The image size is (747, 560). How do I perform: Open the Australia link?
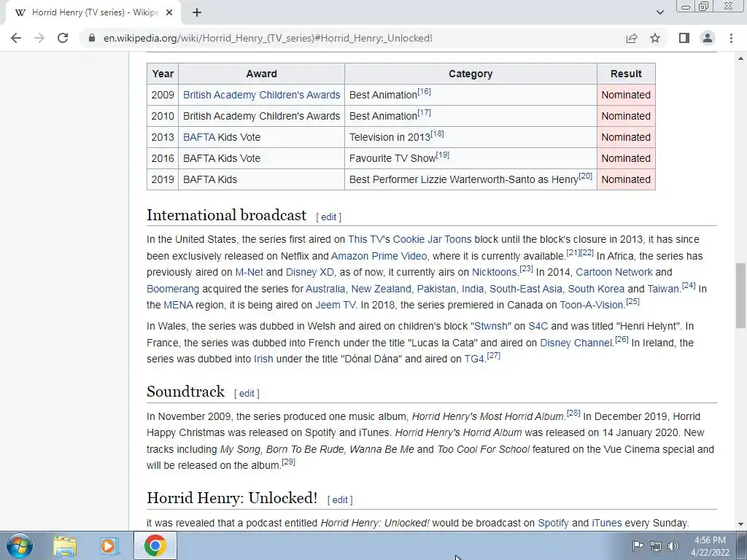(x=325, y=289)
